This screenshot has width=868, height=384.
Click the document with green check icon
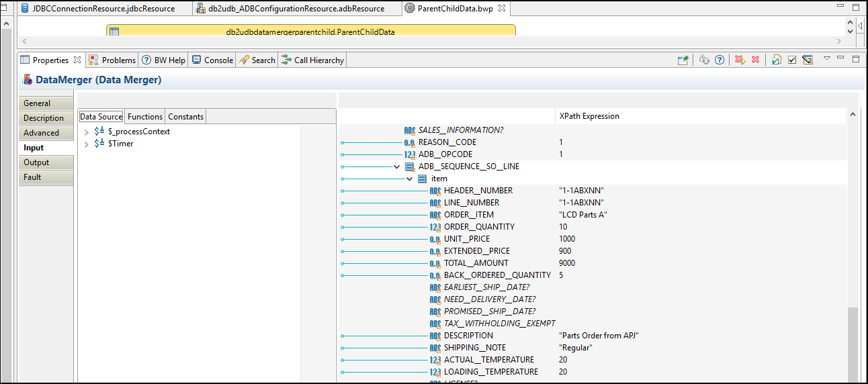[x=776, y=60]
